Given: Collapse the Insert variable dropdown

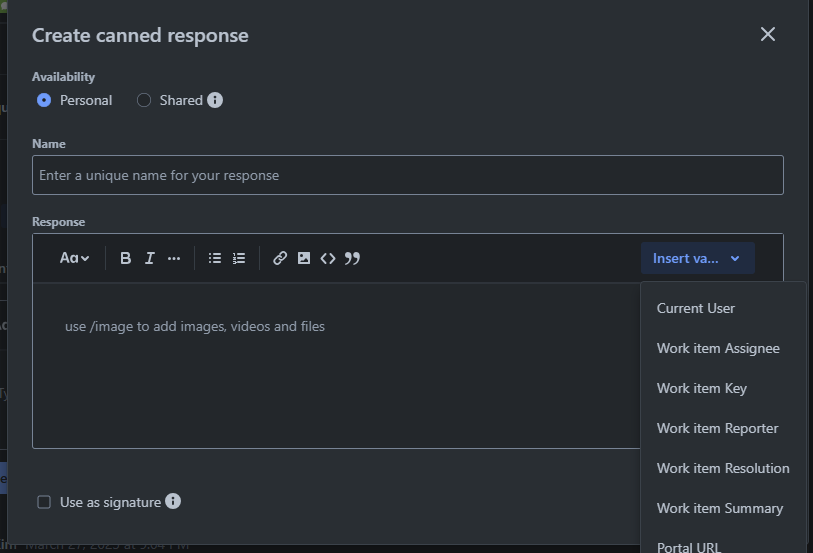Looking at the screenshot, I should pyautogui.click(x=698, y=258).
